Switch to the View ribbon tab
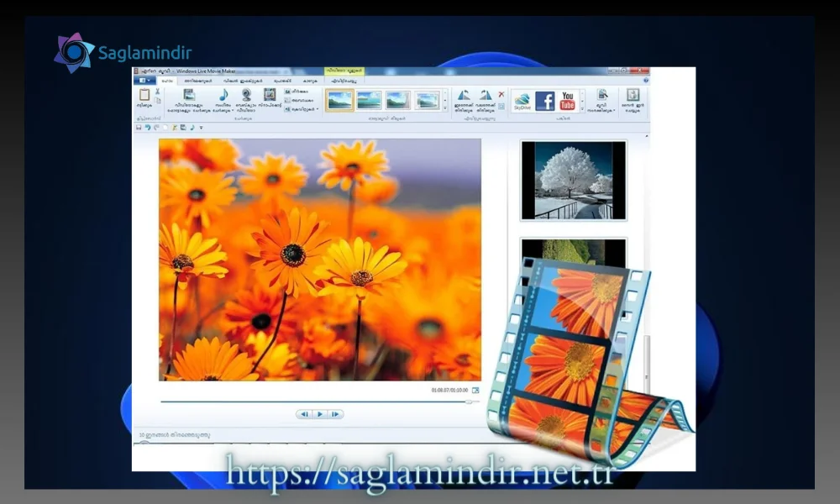 pos(310,81)
